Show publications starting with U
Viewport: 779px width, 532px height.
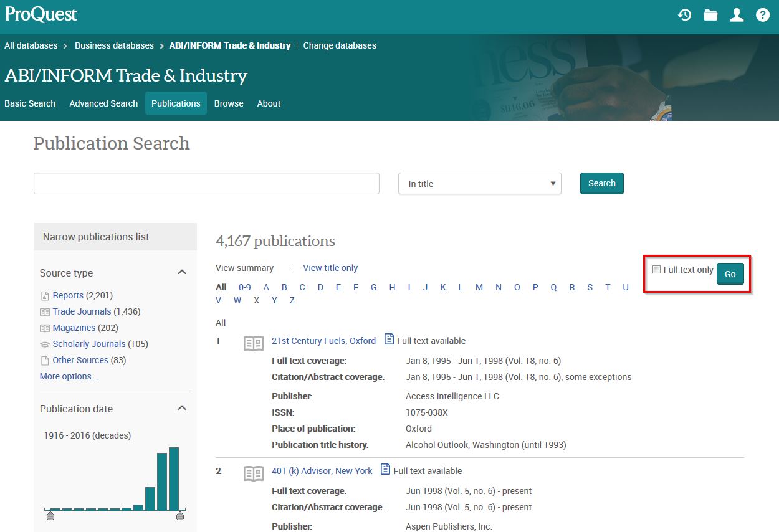coord(626,287)
